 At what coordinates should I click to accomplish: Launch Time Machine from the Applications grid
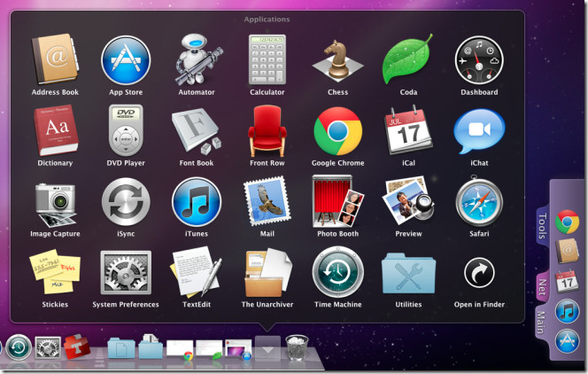click(338, 272)
